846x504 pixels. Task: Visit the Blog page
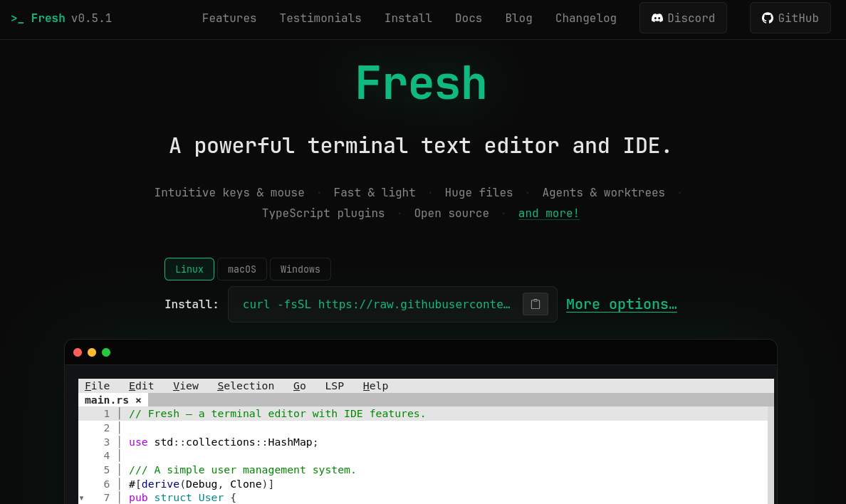point(518,19)
